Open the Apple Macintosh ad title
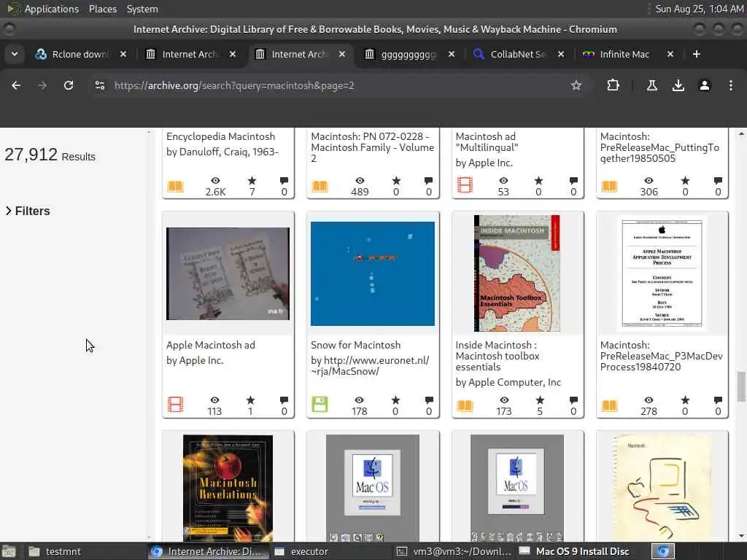Image resolution: width=747 pixels, height=560 pixels. pos(211,345)
